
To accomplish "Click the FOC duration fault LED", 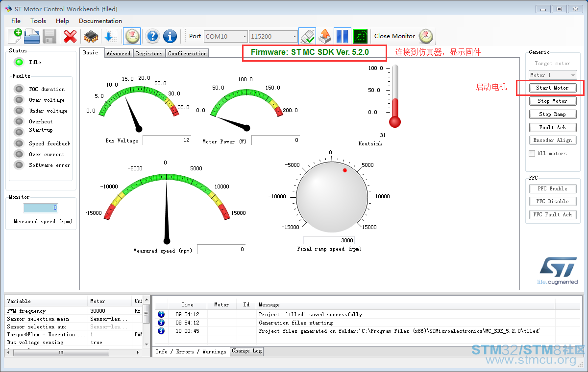I will (x=19, y=89).
